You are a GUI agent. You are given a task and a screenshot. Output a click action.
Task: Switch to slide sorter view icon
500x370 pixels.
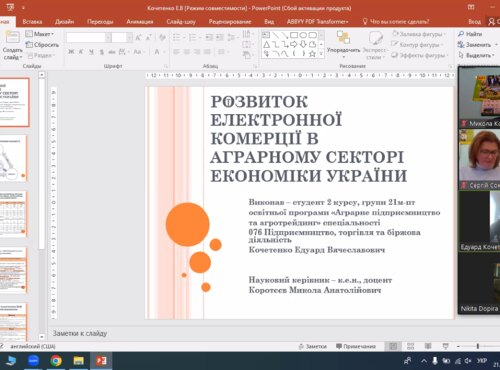click(410, 346)
